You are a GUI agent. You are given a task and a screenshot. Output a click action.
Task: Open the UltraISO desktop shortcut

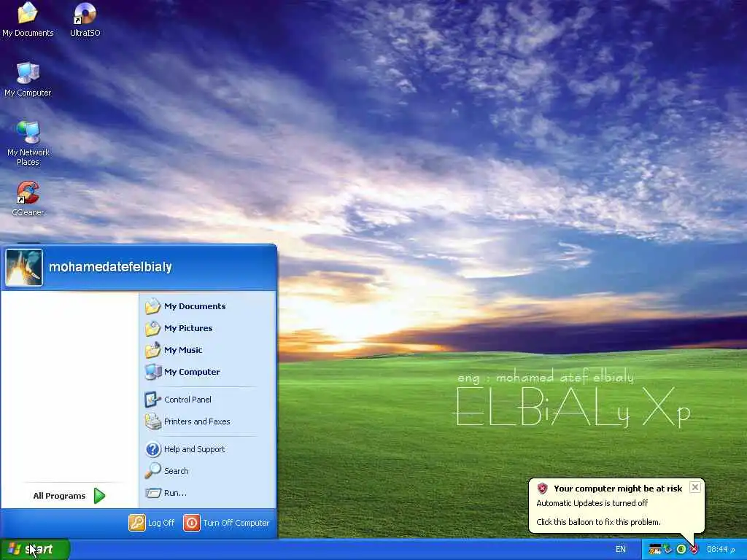click(x=85, y=19)
